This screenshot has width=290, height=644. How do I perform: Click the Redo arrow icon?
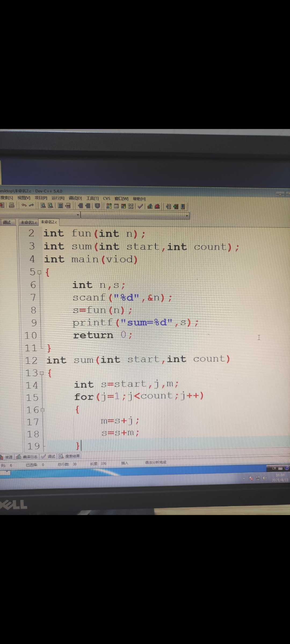pyautogui.click(x=32, y=205)
